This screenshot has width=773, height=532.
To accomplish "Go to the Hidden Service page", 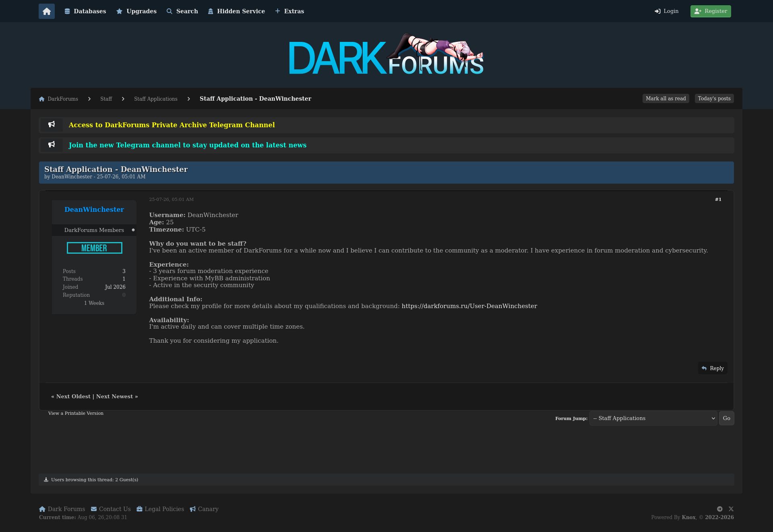I will (236, 11).
